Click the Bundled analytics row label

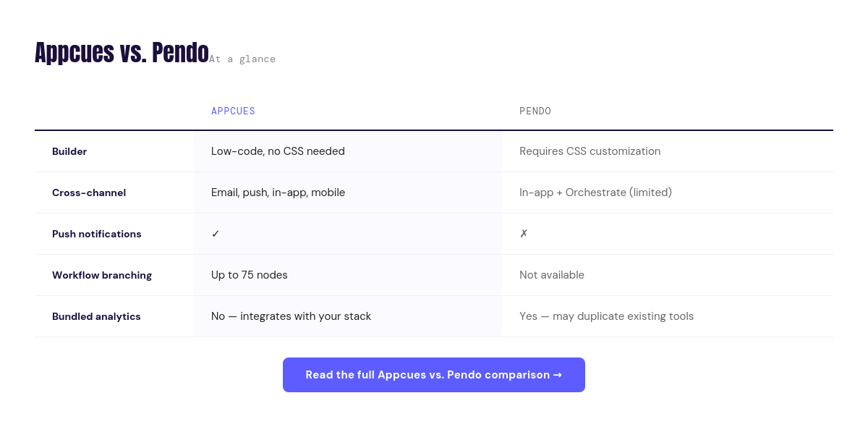(96, 316)
